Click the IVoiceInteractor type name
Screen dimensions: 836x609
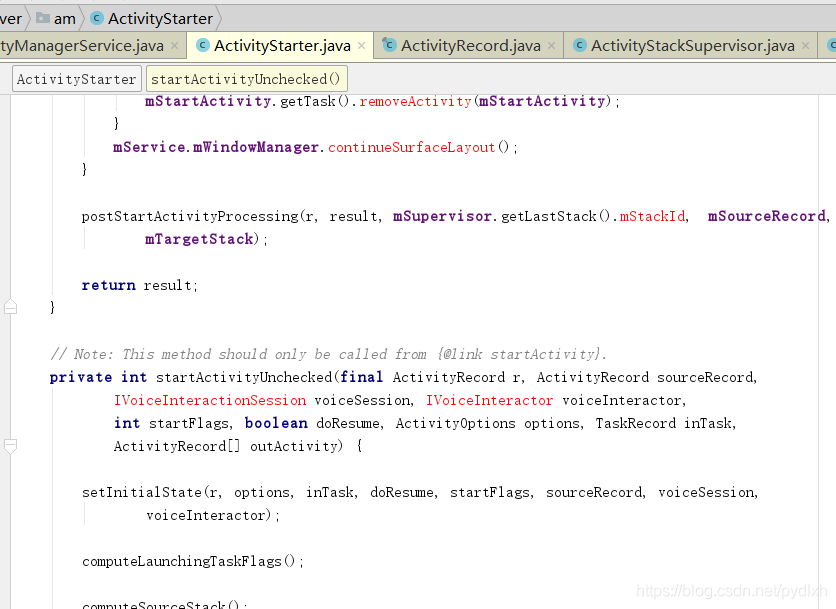489,400
